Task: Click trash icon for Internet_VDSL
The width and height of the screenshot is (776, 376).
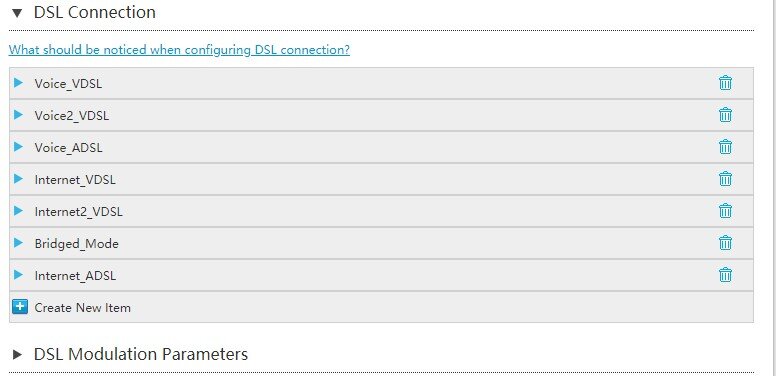Action: tap(725, 179)
